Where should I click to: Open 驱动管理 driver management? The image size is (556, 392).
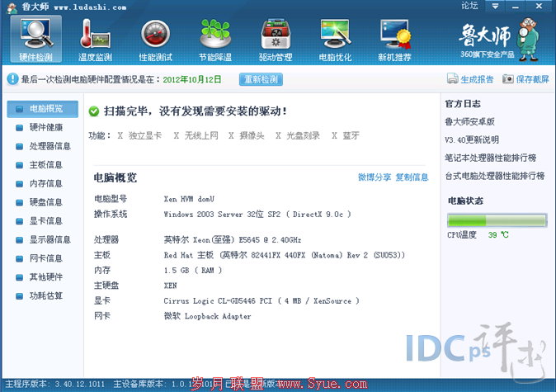(276, 40)
